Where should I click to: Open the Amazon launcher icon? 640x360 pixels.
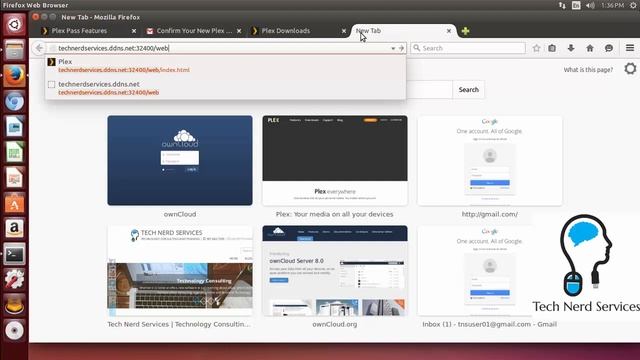14,229
